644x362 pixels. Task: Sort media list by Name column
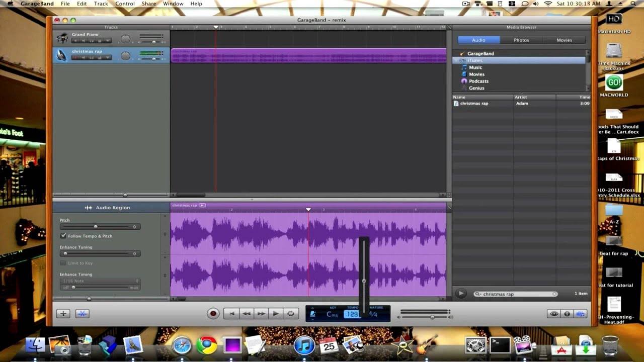482,97
